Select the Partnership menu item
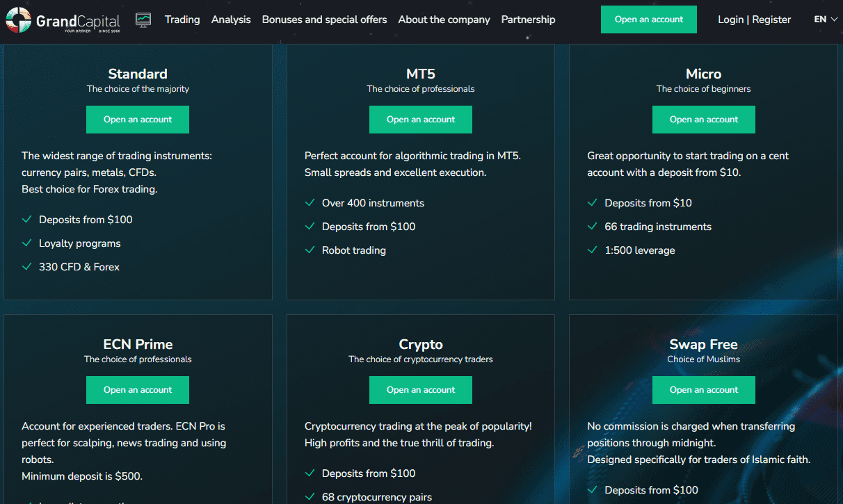 click(x=529, y=19)
